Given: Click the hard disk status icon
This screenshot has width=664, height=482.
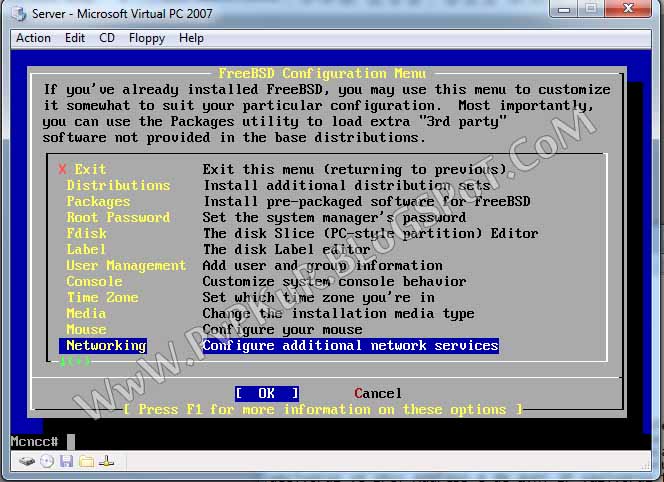Looking at the screenshot, I should [27, 461].
